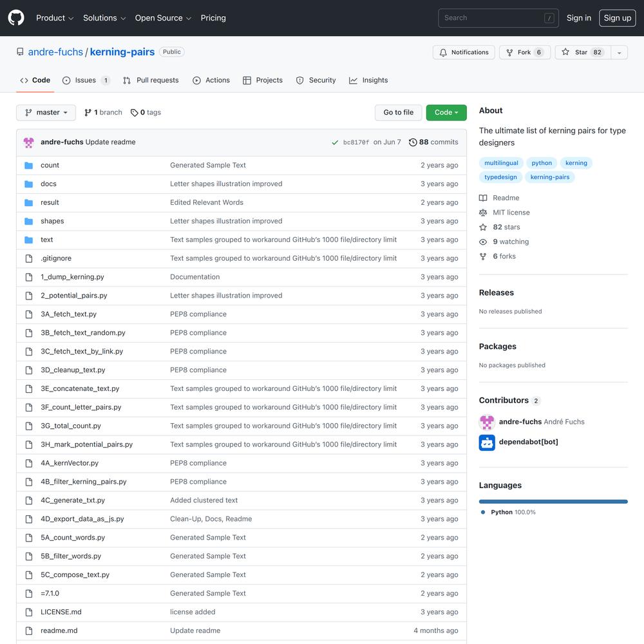Focus the Search input field
Viewport: 644px width, 644px height.
point(498,17)
